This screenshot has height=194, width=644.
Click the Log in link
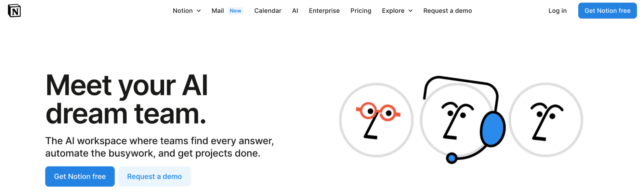pos(557,11)
